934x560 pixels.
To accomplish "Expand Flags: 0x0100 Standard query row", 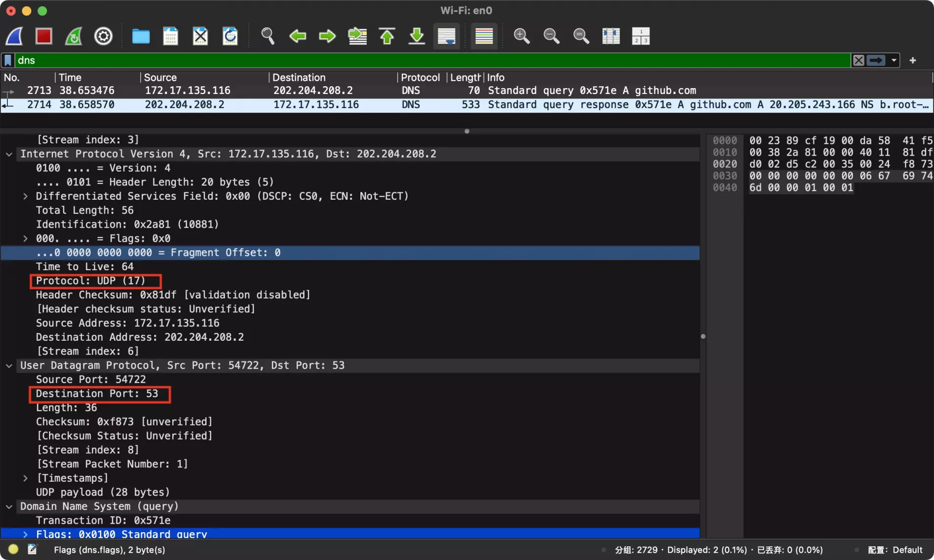I will [25, 535].
